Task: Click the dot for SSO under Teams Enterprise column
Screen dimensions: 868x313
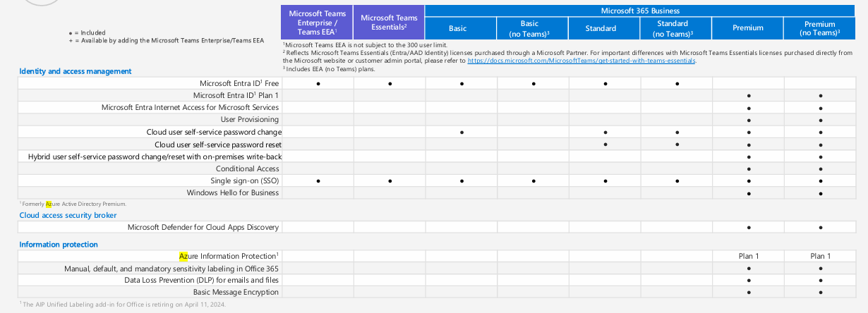Action: (x=318, y=180)
